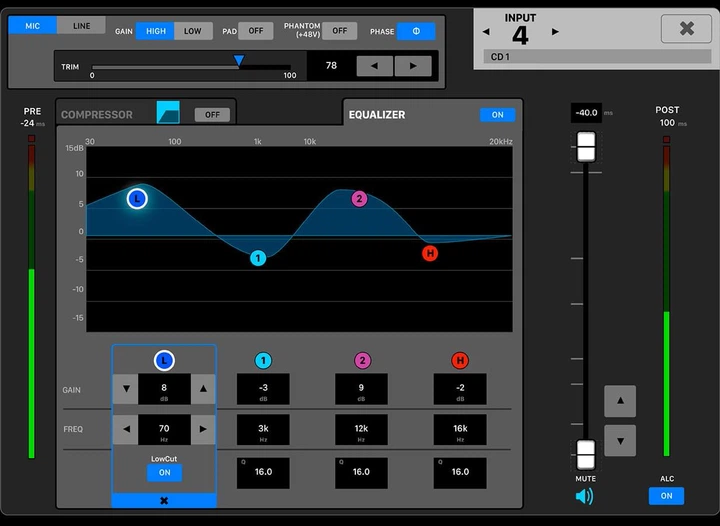
Task: Lower L band frequency with left arrow
Action: [126, 429]
